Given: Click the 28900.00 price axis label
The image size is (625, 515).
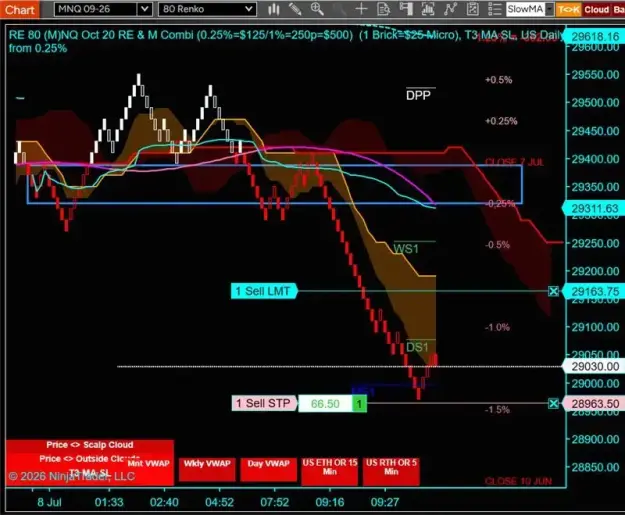Looking at the screenshot, I should click(x=596, y=439).
